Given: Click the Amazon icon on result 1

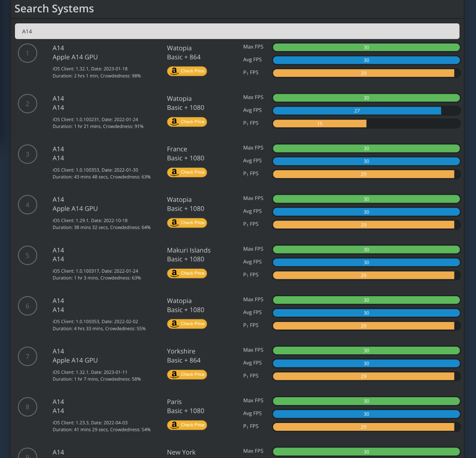Looking at the screenshot, I should click(x=174, y=71).
